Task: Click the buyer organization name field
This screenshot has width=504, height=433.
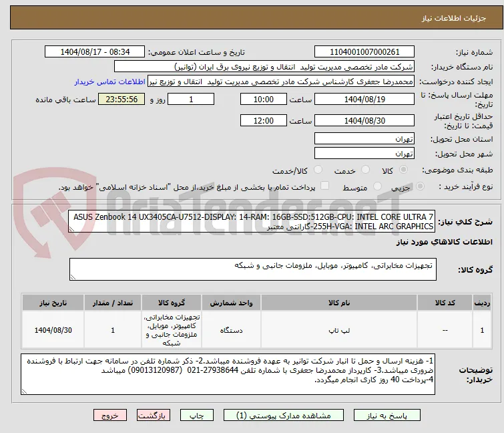Action: [264, 67]
